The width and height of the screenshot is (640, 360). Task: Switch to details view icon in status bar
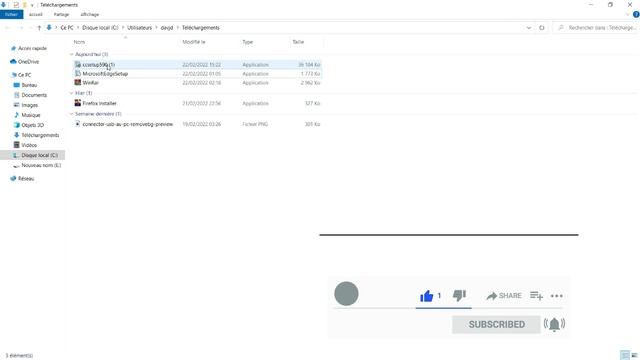click(x=624, y=355)
